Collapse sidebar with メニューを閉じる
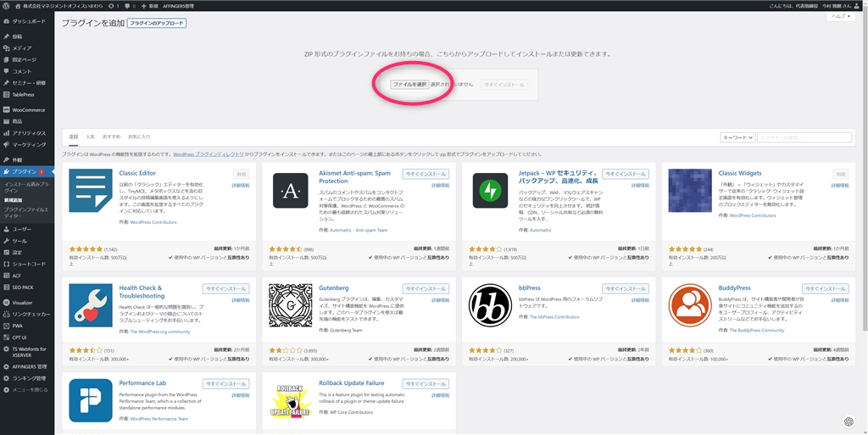 (x=27, y=389)
